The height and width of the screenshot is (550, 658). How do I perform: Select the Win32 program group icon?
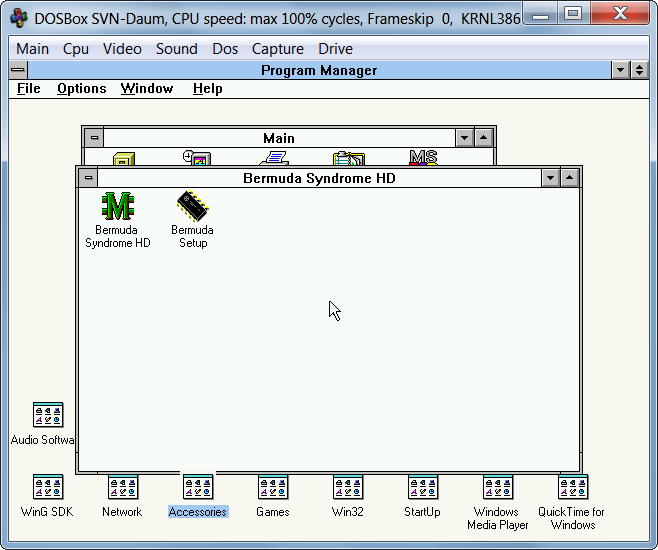(x=347, y=488)
